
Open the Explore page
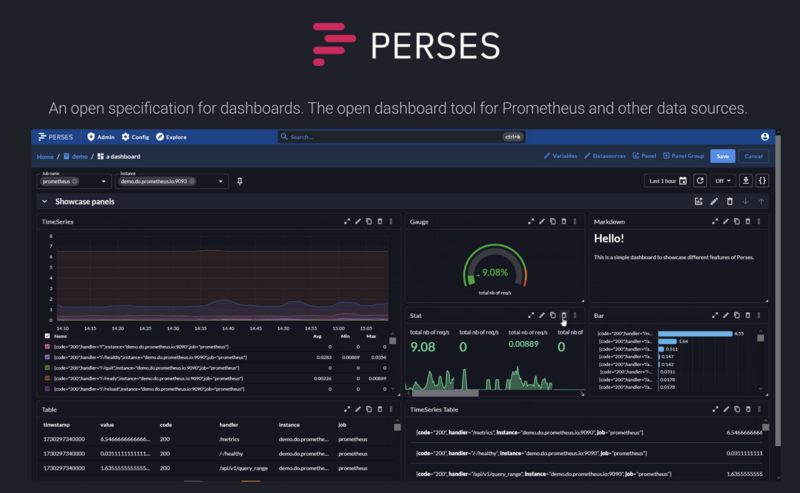coord(171,137)
